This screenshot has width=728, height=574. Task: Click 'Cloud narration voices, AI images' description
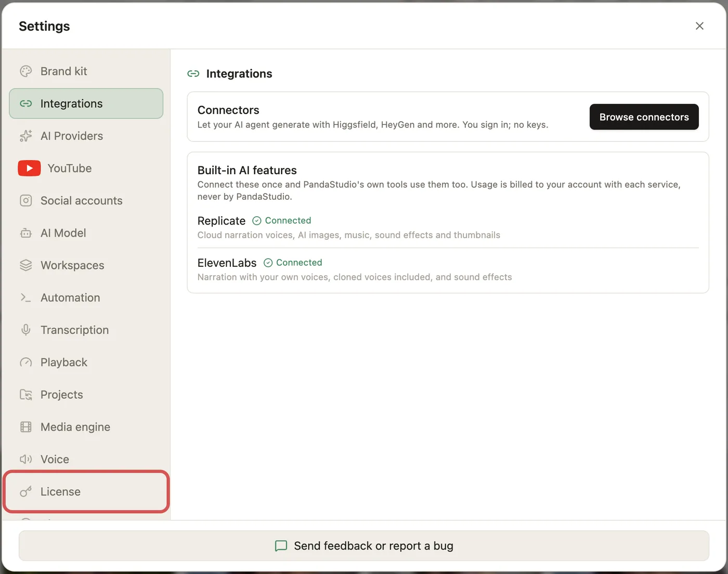point(349,235)
